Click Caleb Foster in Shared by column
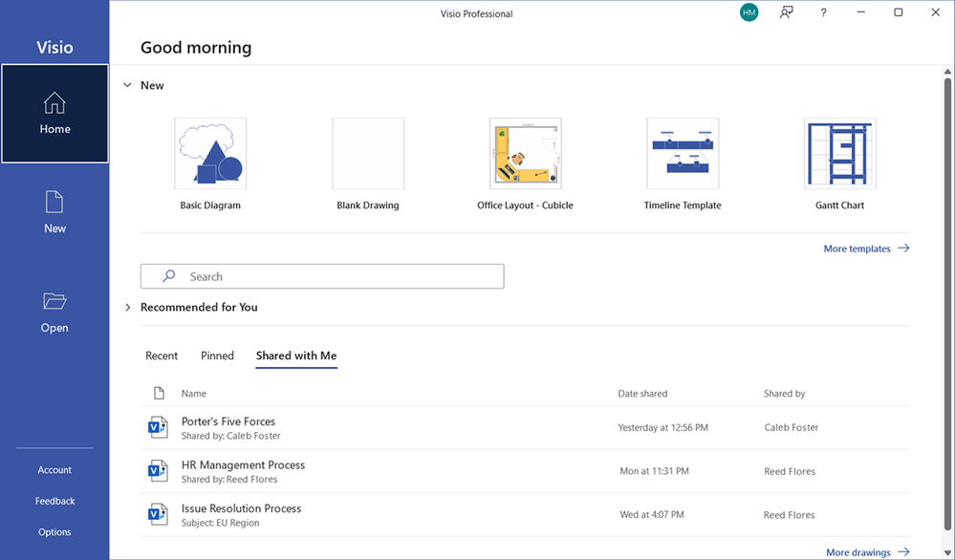The height and width of the screenshot is (560, 955). point(792,427)
